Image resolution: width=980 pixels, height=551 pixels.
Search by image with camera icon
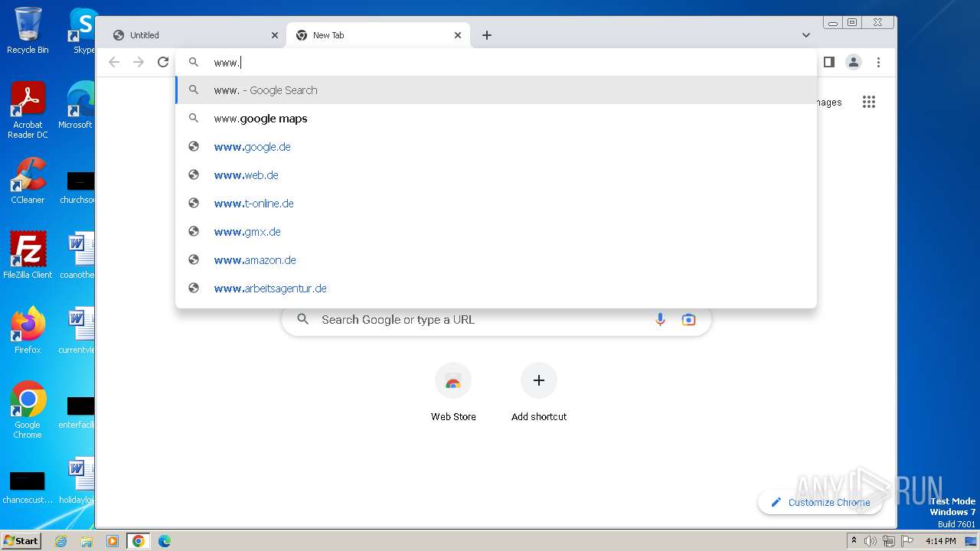point(688,320)
